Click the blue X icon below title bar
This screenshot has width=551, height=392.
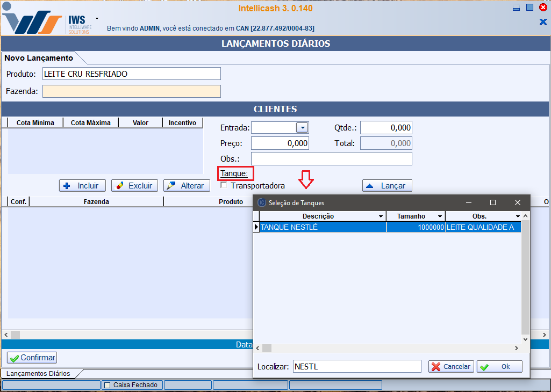tap(542, 21)
